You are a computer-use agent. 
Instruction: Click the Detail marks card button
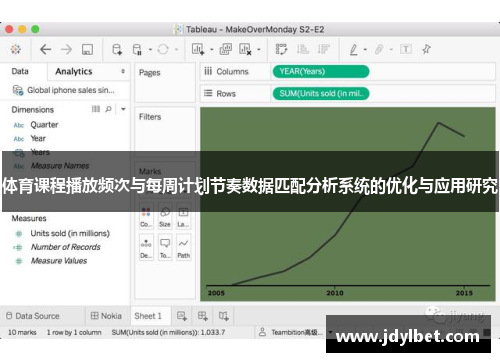pos(146,248)
